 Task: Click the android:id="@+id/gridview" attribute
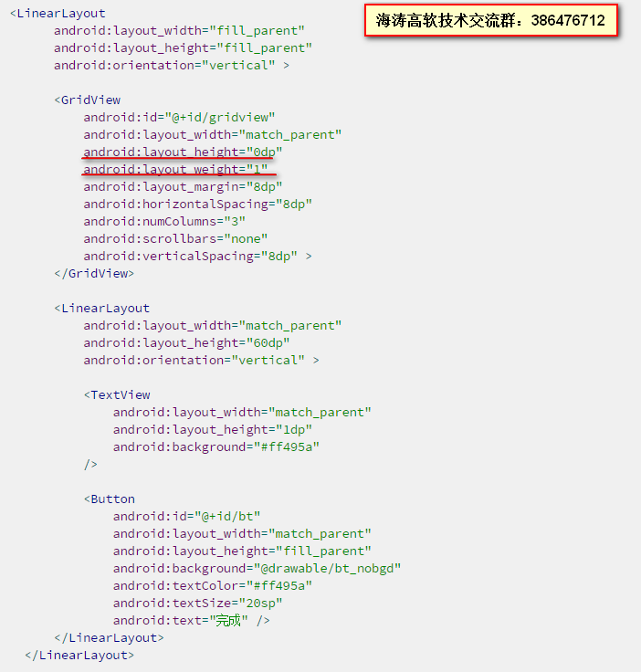point(179,118)
